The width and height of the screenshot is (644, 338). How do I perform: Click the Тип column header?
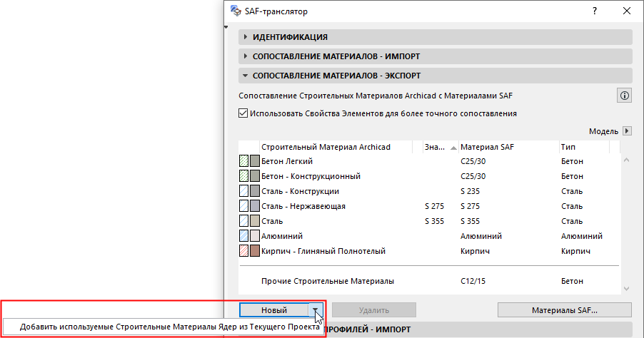(584, 147)
